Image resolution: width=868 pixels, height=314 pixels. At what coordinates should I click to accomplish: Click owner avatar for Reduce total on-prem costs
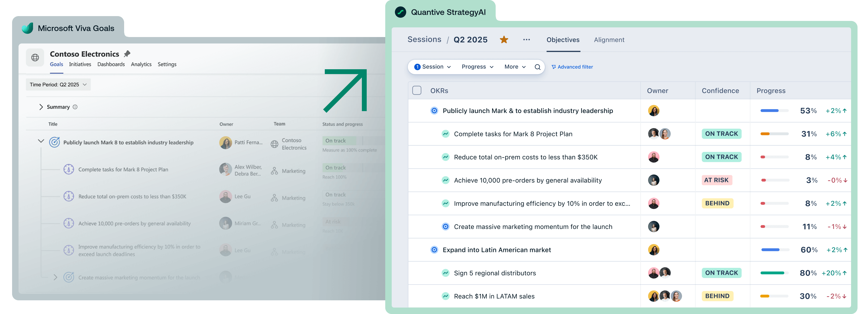(653, 157)
